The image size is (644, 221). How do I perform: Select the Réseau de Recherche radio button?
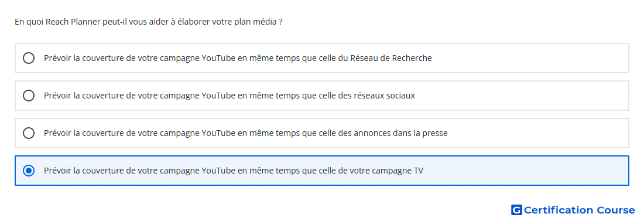(29, 58)
